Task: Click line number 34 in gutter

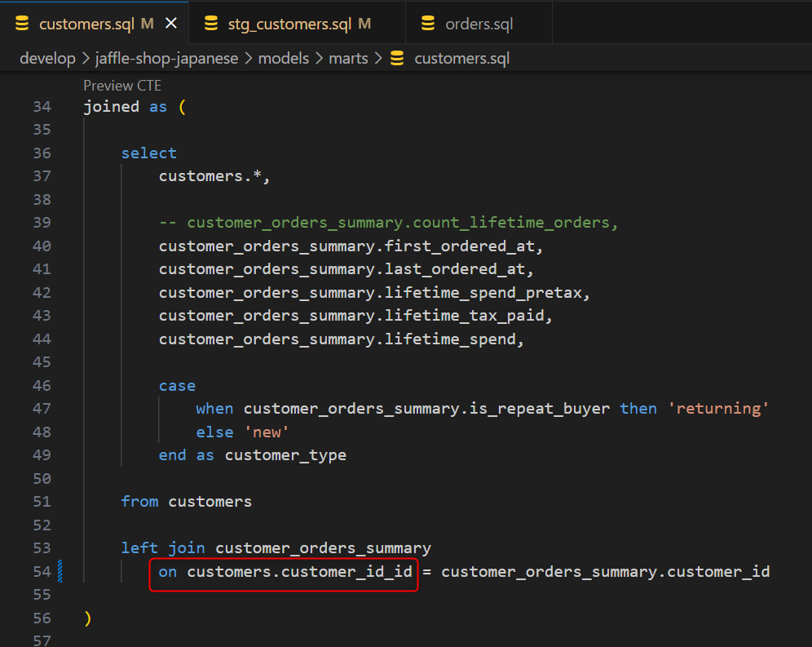Action: coord(42,107)
